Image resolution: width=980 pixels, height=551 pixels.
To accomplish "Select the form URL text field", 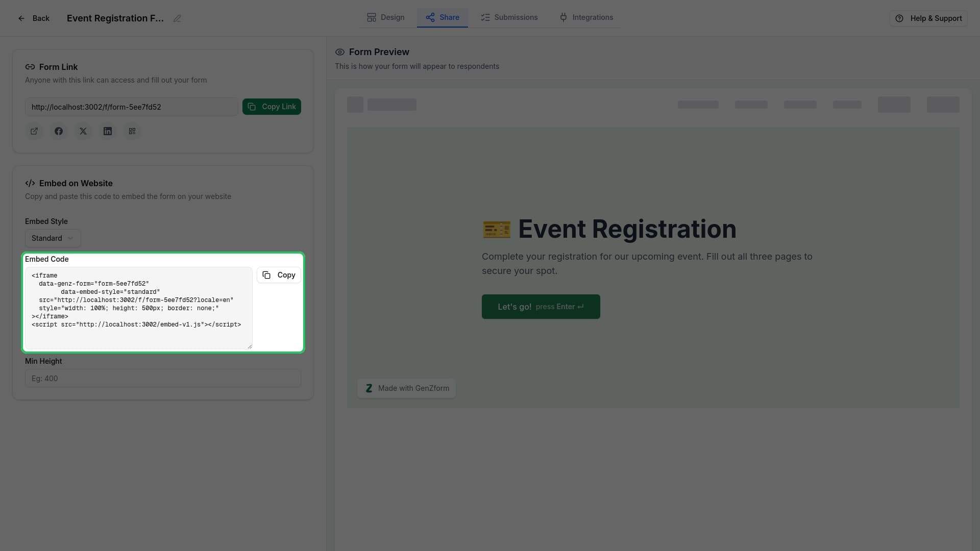I will [131, 107].
